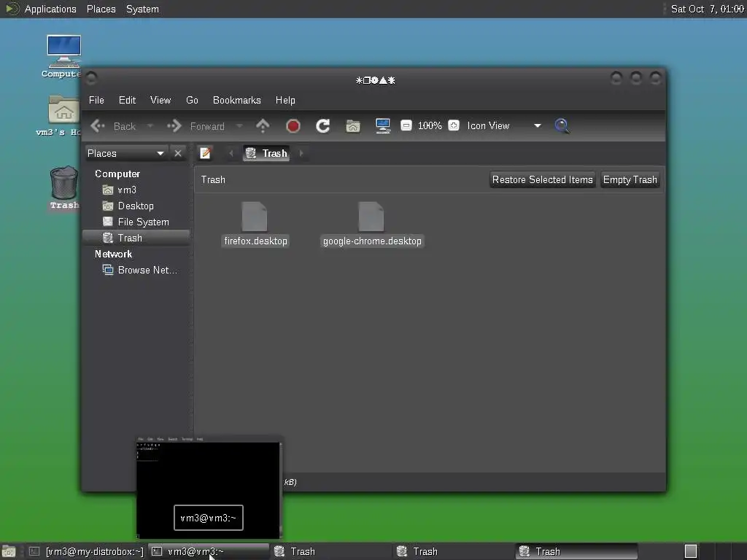Switch to the first Trash taskbar window
Viewport: 747px width, 560px height.
coord(332,551)
